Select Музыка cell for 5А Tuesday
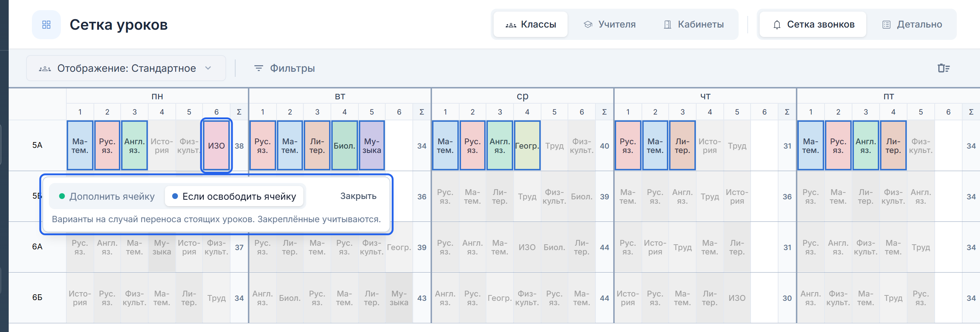980x332 pixels. 372,145
